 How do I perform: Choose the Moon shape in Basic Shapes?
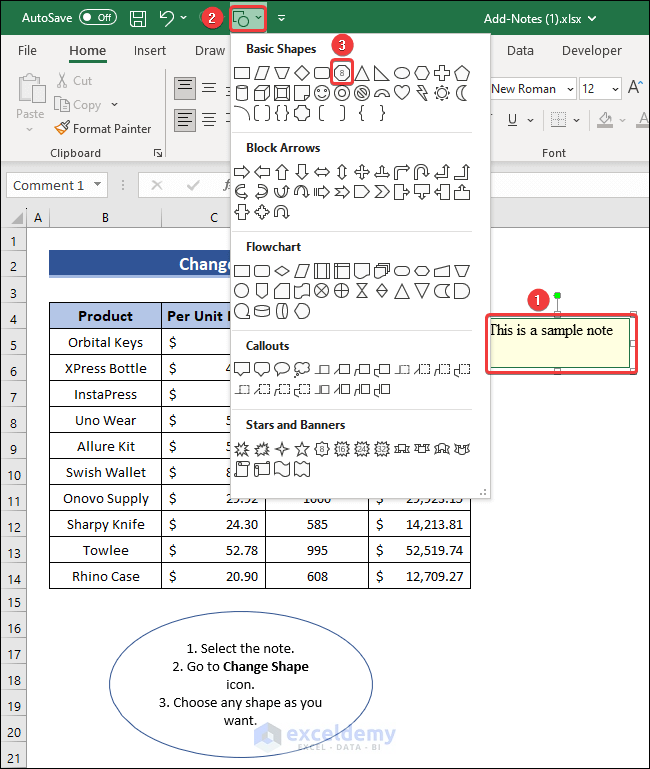pos(462,93)
